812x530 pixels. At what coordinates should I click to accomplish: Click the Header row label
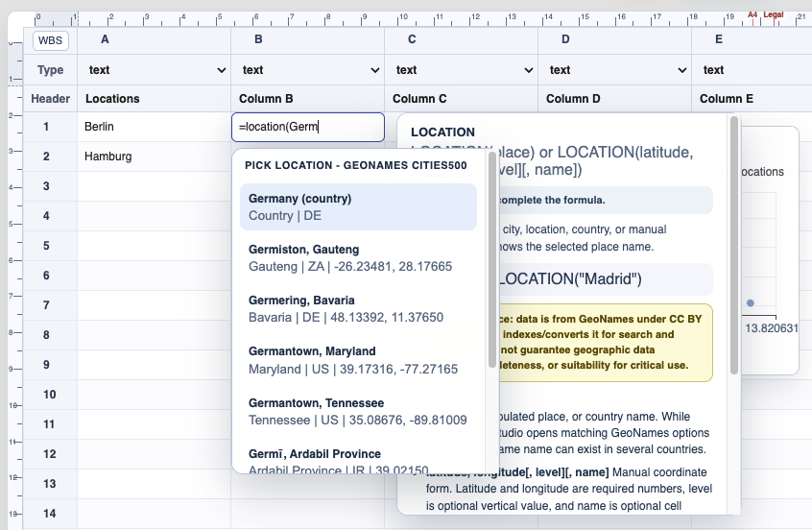pyautogui.click(x=50, y=99)
